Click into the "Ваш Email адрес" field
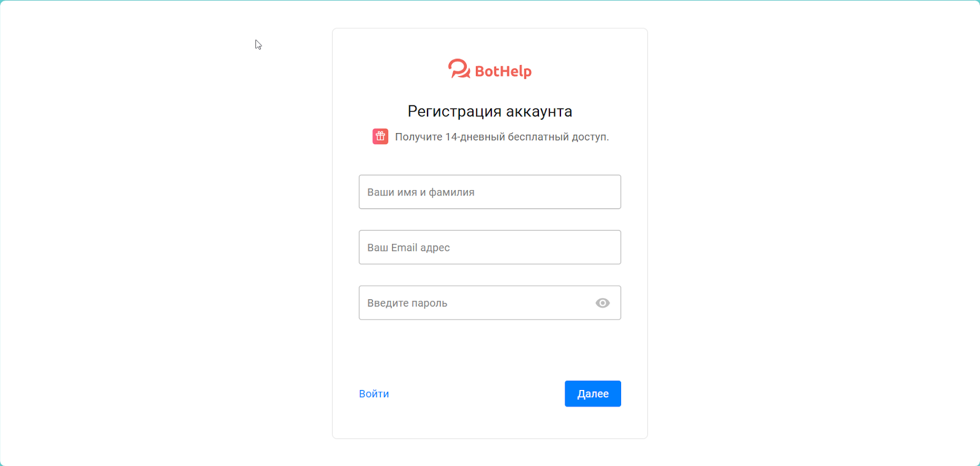This screenshot has height=466, width=980. click(490, 247)
